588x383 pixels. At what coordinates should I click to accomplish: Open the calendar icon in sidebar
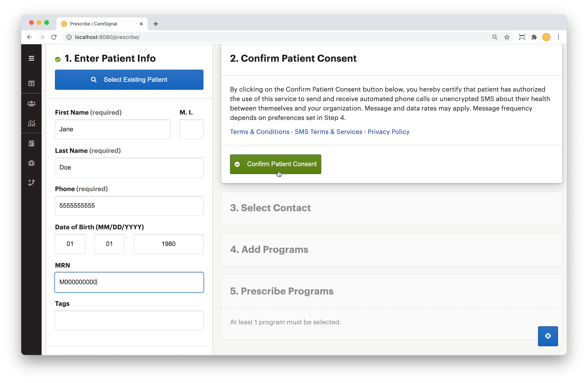pyautogui.click(x=31, y=143)
